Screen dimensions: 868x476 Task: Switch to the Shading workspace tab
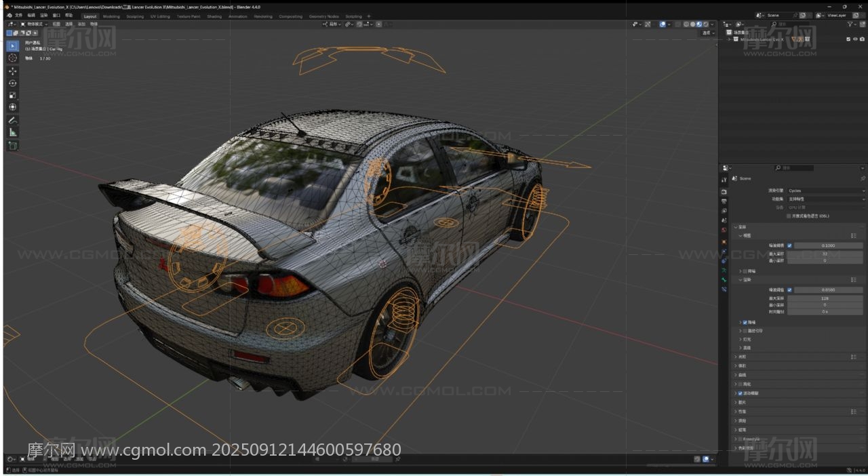(214, 16)
